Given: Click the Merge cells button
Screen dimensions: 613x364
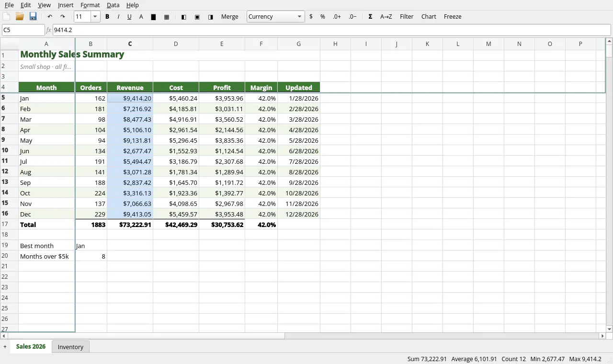Looking at the screenshot, I should tap(230, 17).
